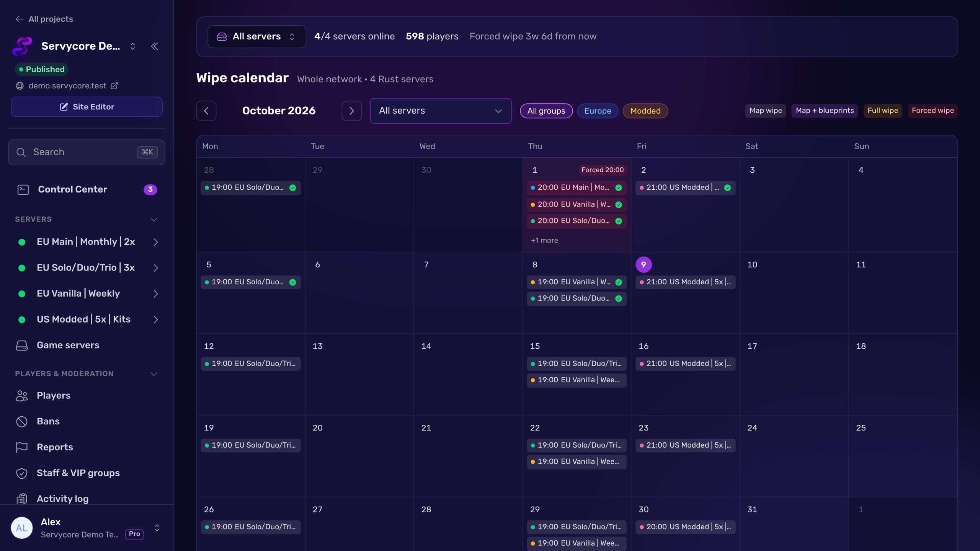Click the Reports flag icon
This screenshot has height=551, width=980.
coord(22,447)
